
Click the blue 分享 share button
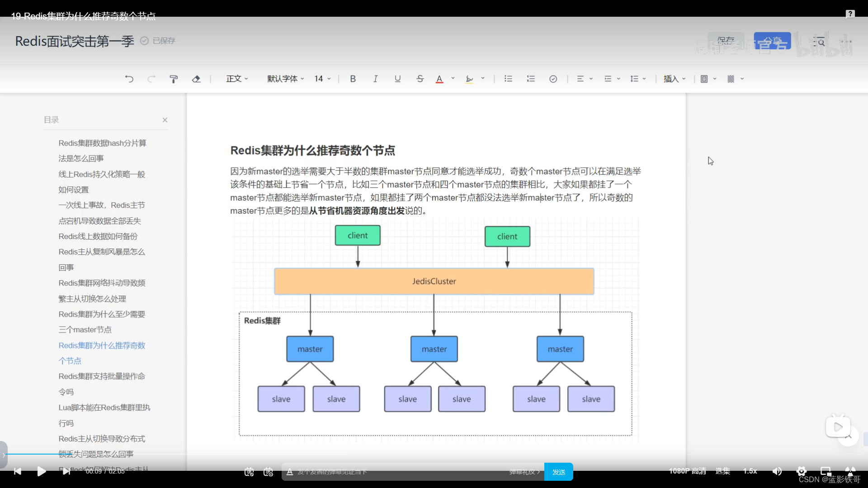773,41
